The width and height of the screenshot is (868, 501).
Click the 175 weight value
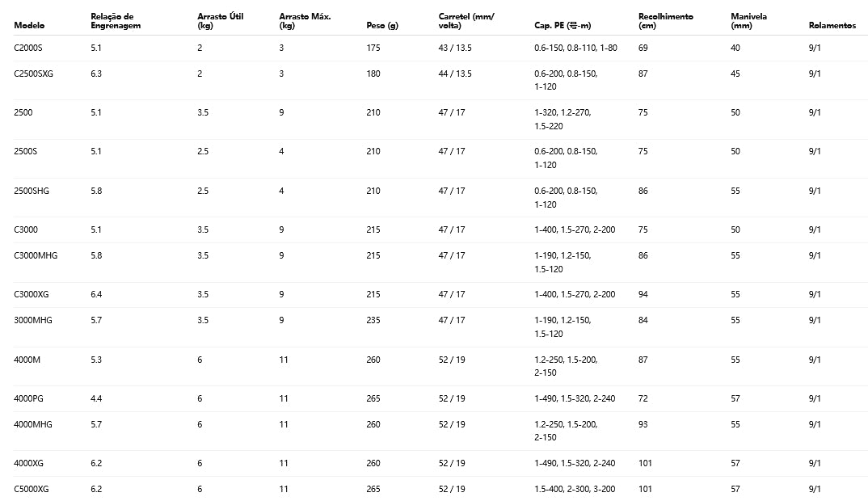(x=373, y=48)
